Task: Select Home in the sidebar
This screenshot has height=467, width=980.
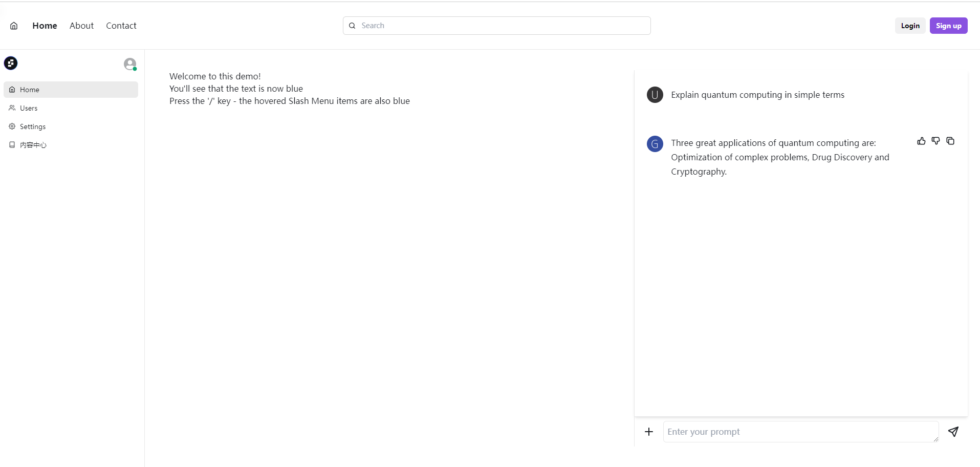Action: point(71,90)
